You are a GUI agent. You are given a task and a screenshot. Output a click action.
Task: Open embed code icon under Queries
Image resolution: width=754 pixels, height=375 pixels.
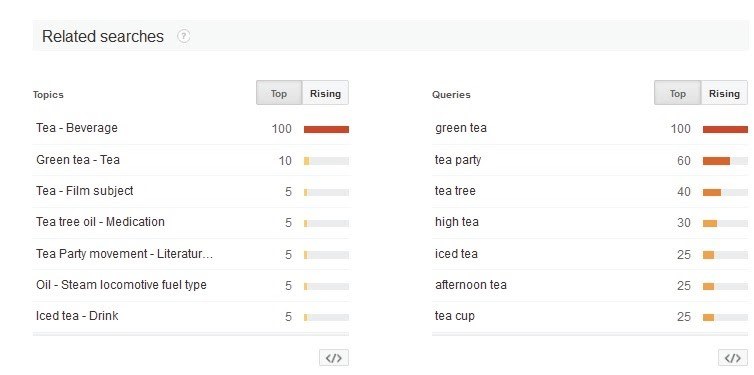[x=733, y=358]
